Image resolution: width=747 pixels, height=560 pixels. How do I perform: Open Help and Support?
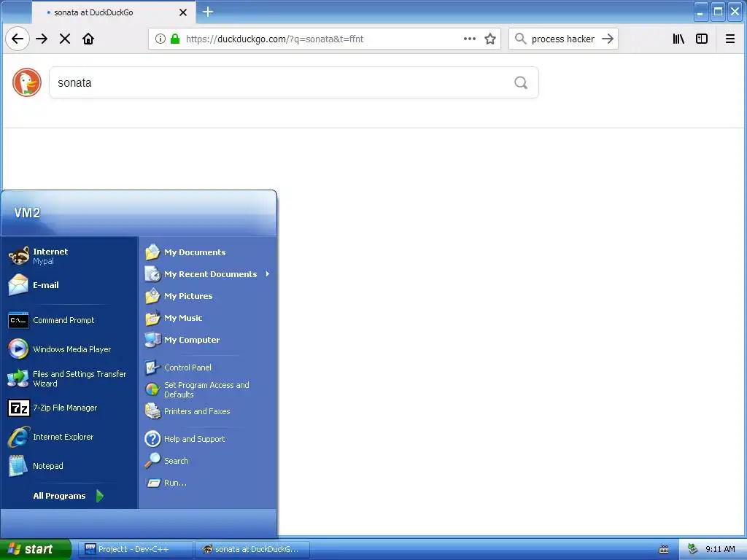tap(208, 438)
